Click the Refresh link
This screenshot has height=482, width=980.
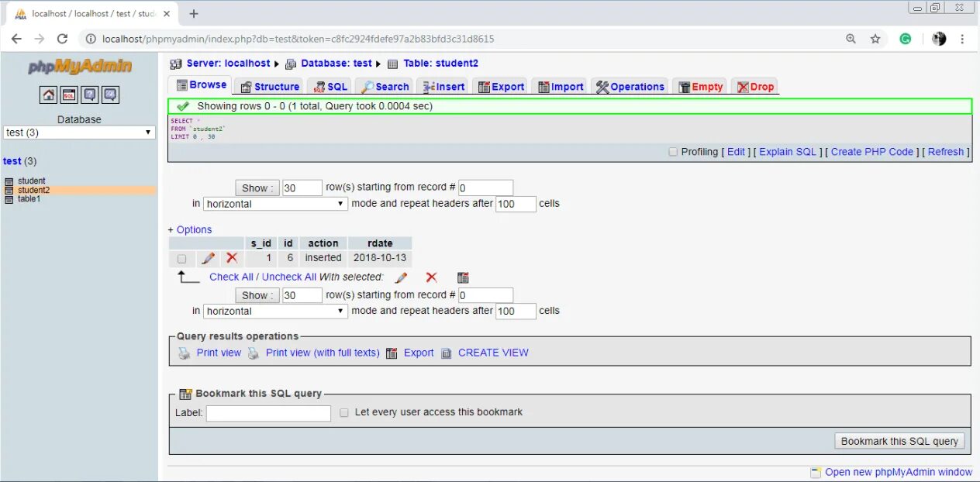tap(946, 152)
